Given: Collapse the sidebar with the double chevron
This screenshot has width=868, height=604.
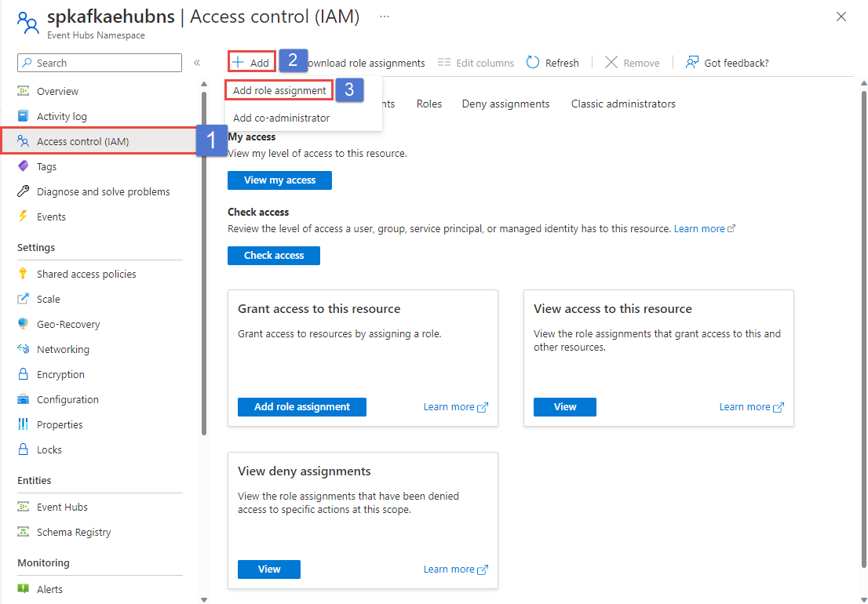Looking at the screenshot, I should (x=197, y=62).
